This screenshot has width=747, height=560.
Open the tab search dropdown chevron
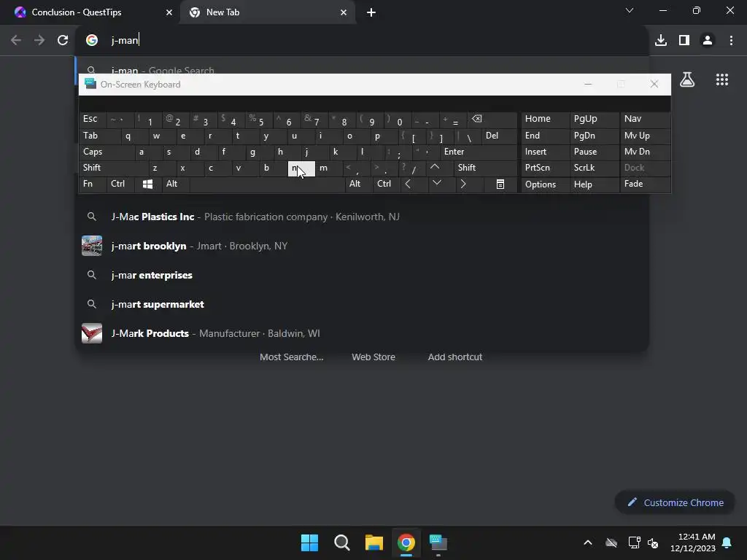click(x=630, y=10)
